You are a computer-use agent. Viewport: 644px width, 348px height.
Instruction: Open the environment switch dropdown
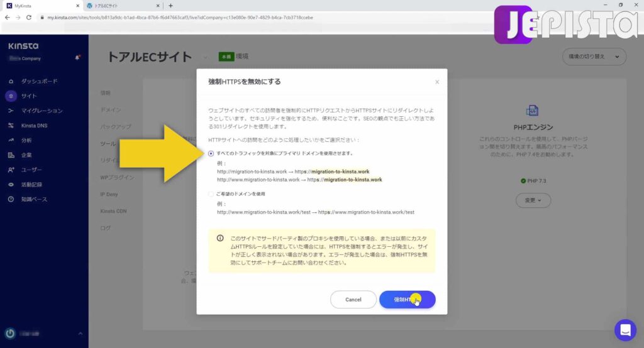point(594,57)
